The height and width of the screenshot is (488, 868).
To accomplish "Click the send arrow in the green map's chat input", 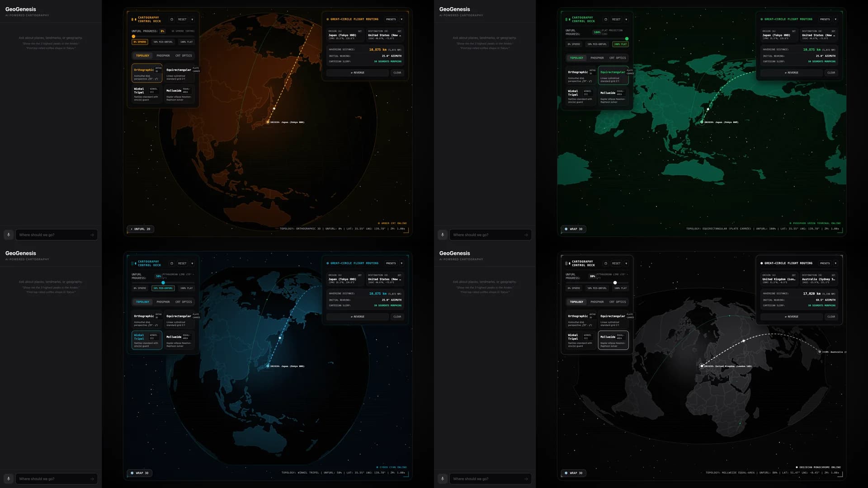I will 526,235.
